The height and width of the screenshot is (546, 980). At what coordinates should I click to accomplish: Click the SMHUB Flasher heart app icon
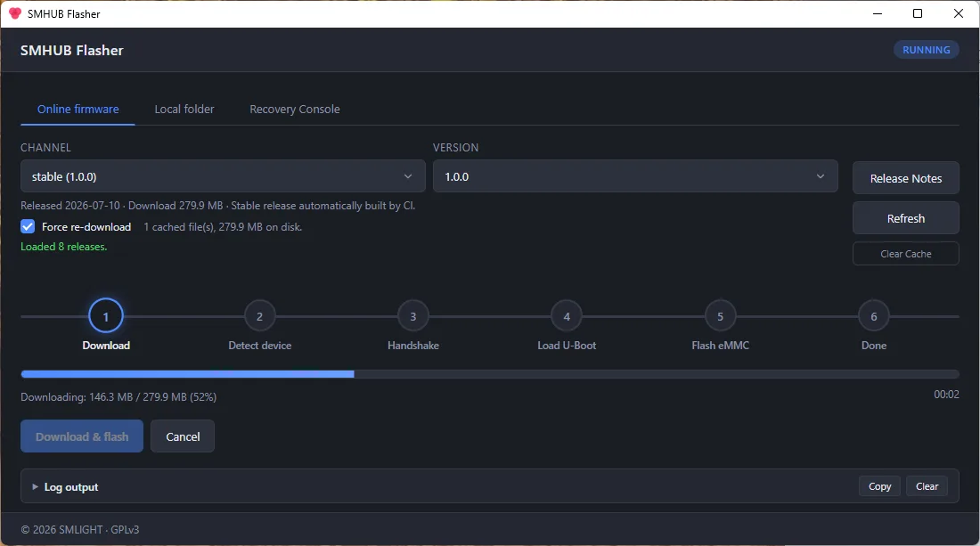pos(15,13)
